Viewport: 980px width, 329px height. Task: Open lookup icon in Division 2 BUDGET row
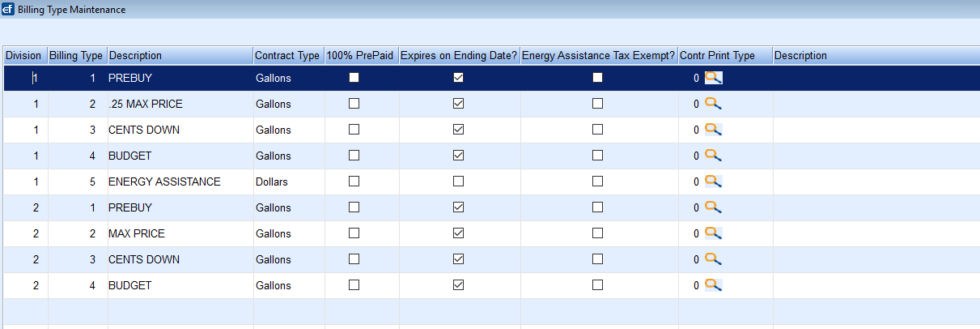point(713,285)
